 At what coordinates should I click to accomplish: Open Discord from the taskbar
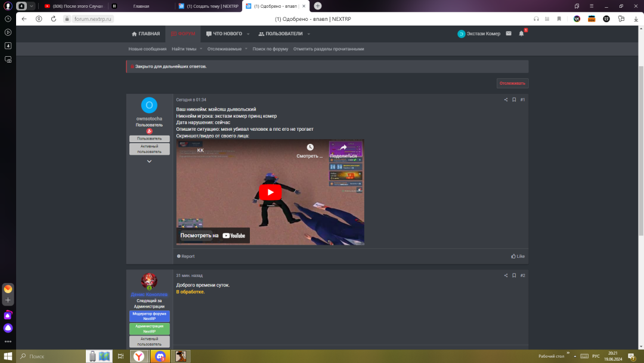click(160, 356)
